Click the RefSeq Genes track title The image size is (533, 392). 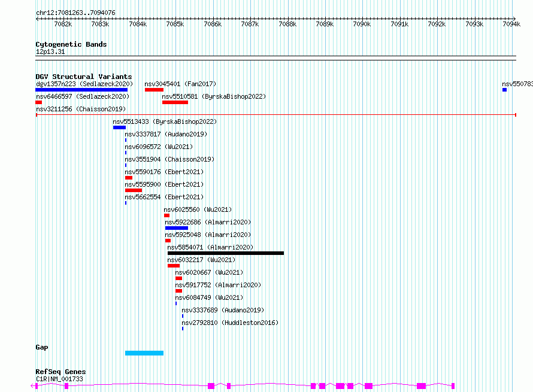tap(60, 372)
